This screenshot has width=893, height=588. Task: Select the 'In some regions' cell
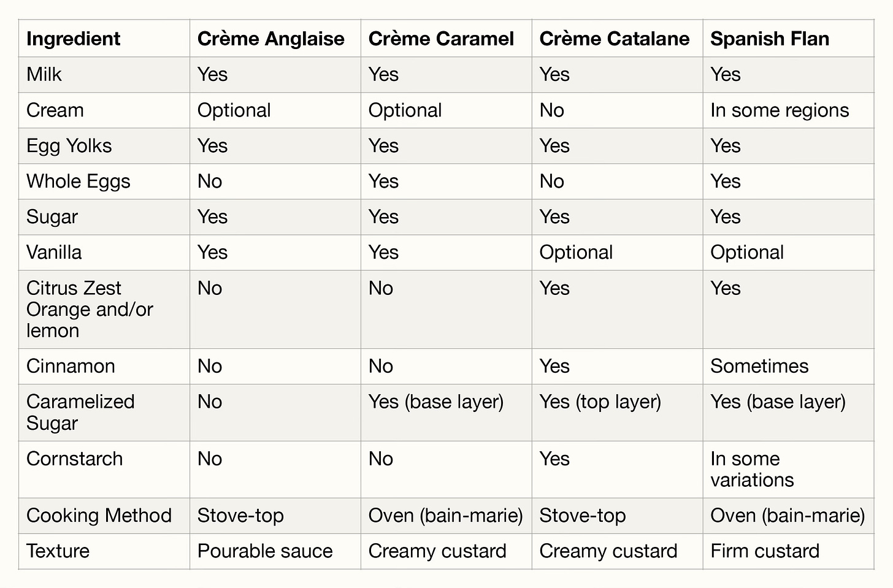point(780,110)
